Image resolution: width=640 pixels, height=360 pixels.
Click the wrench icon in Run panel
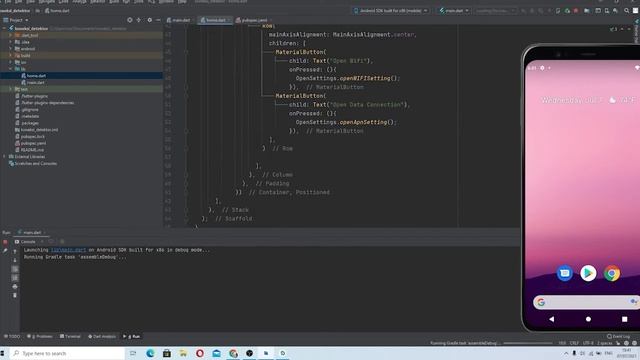tap(5, 251)
